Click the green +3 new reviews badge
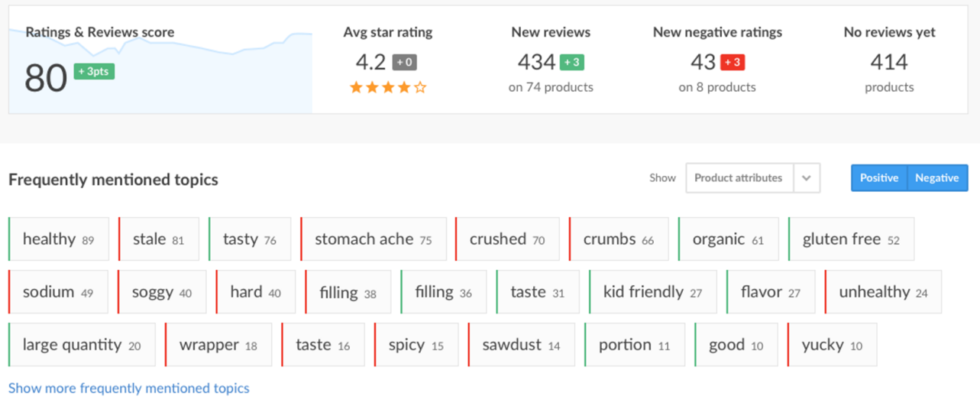980x416 pixels. [x=572, y=62]
